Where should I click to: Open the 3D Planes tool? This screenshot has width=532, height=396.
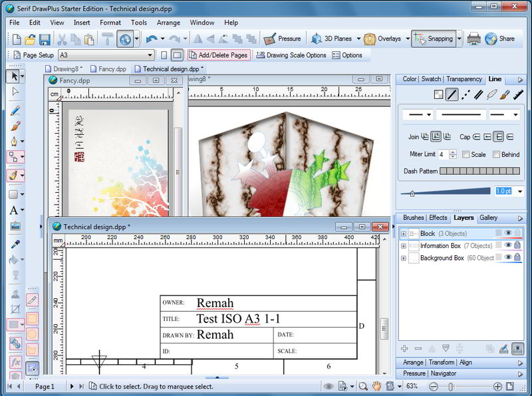(330, 38)
